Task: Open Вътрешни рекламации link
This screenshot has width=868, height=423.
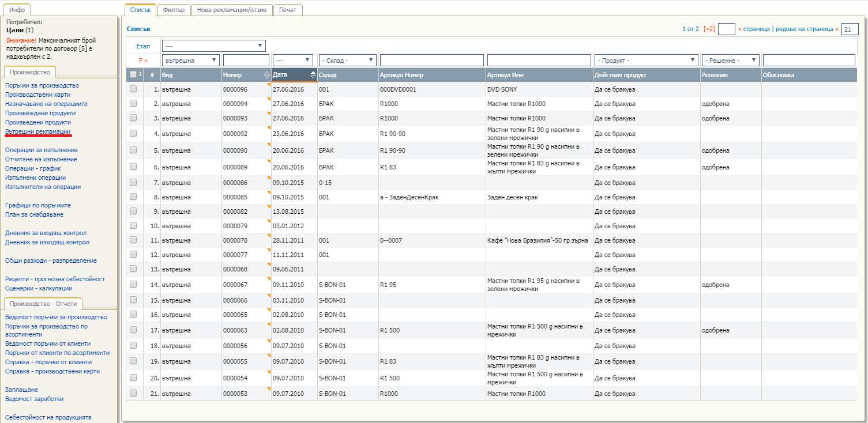Action: 38,131
